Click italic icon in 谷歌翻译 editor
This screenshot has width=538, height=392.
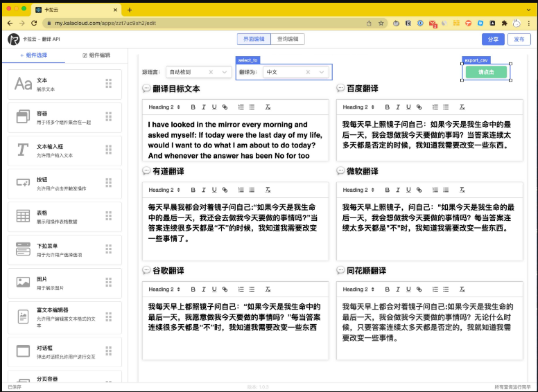coord(203,289)
